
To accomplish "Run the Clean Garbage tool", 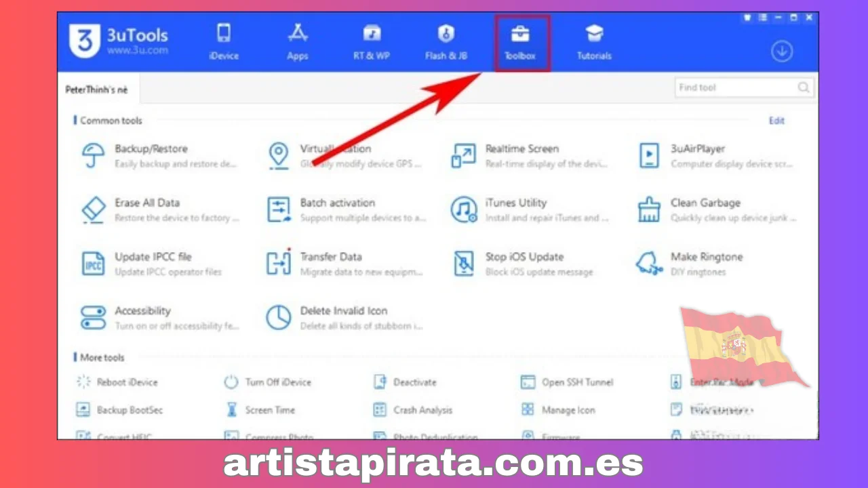I will tap(717, 209).
